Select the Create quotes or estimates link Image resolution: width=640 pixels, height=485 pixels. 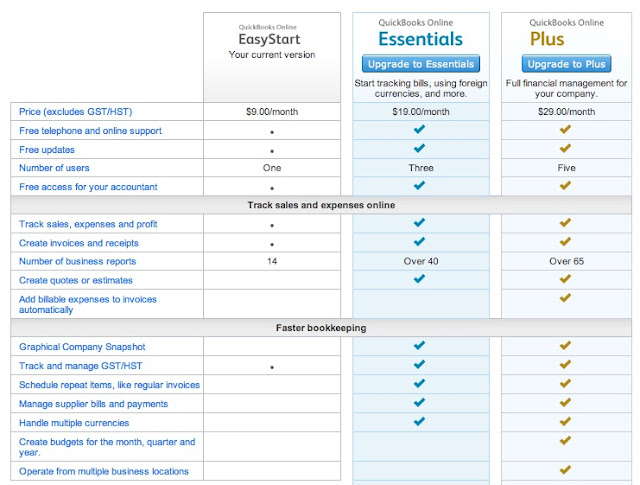76,280
